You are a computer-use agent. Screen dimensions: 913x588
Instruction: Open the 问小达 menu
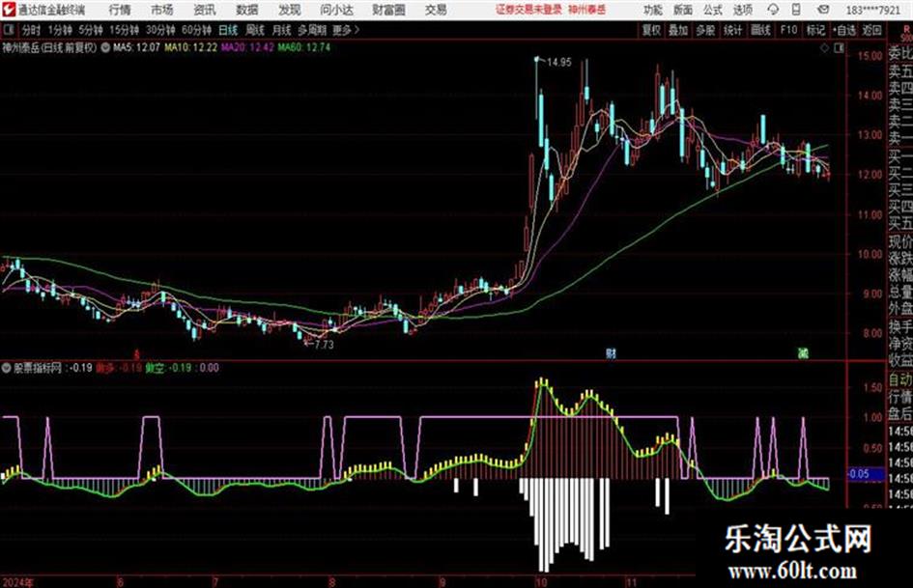click(337, 10)
